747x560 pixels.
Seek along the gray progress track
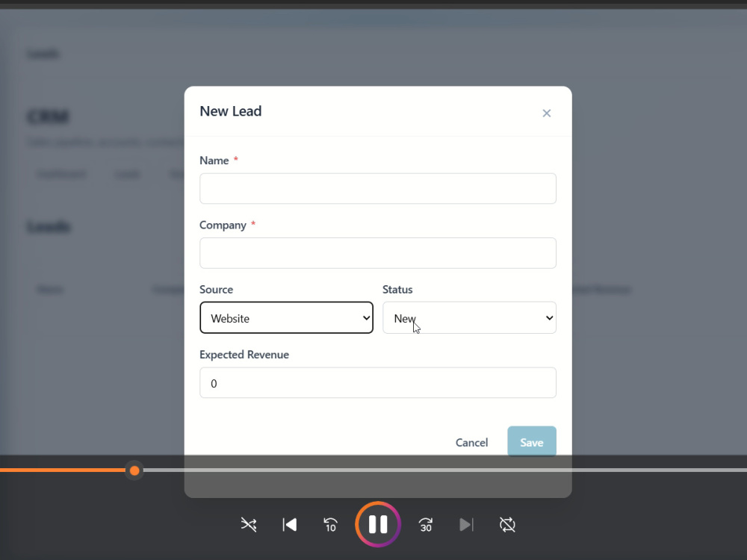pyautogui.click(x=445, y=470)
